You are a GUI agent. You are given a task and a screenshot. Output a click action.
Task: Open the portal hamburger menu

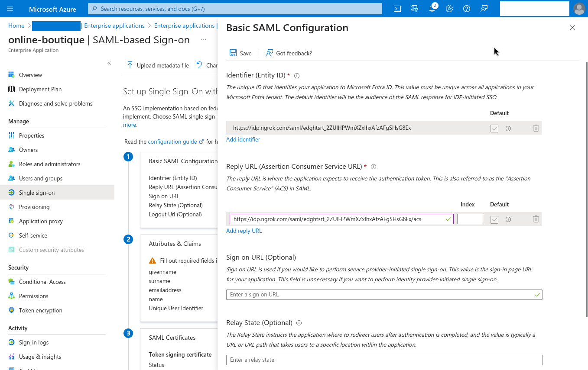(10, 8)
